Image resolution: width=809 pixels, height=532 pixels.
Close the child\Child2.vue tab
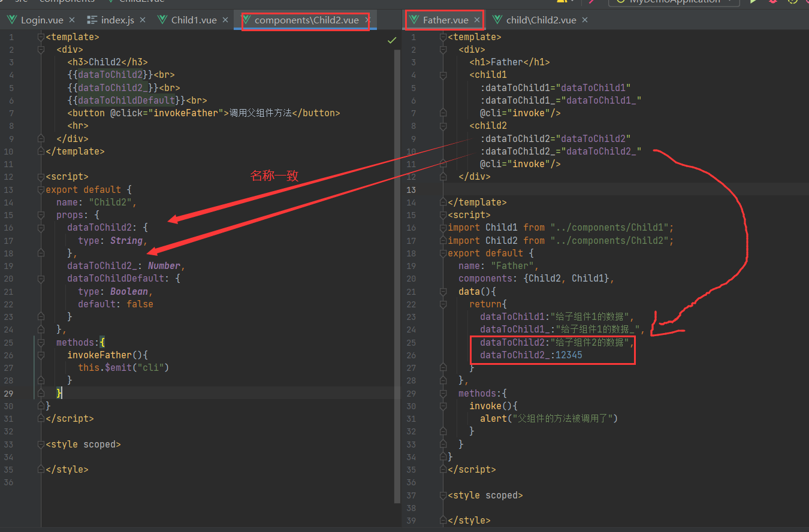585,20
